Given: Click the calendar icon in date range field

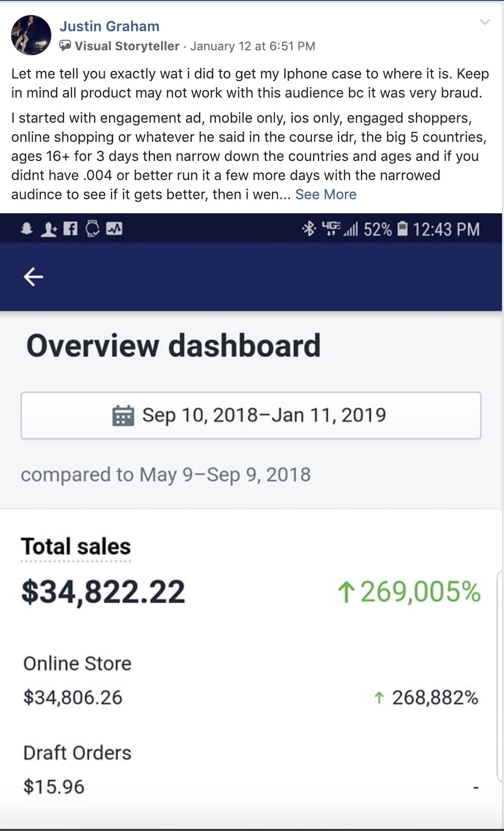Looking at the screenshot, I should tap(123, 415).
